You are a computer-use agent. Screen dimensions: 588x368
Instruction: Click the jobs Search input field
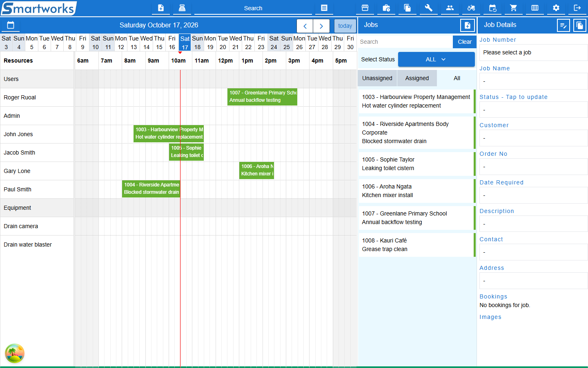[405, 42]
